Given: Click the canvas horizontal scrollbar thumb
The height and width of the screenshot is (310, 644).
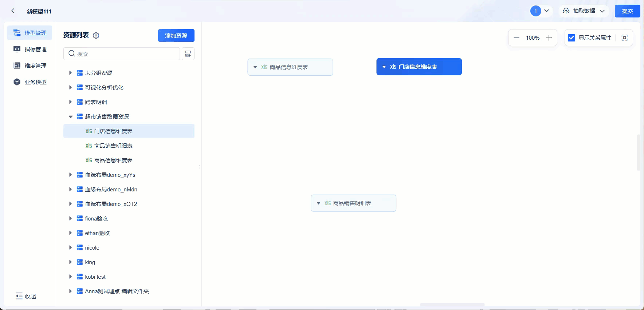Looking at the screenshot, I should [452, 305].
